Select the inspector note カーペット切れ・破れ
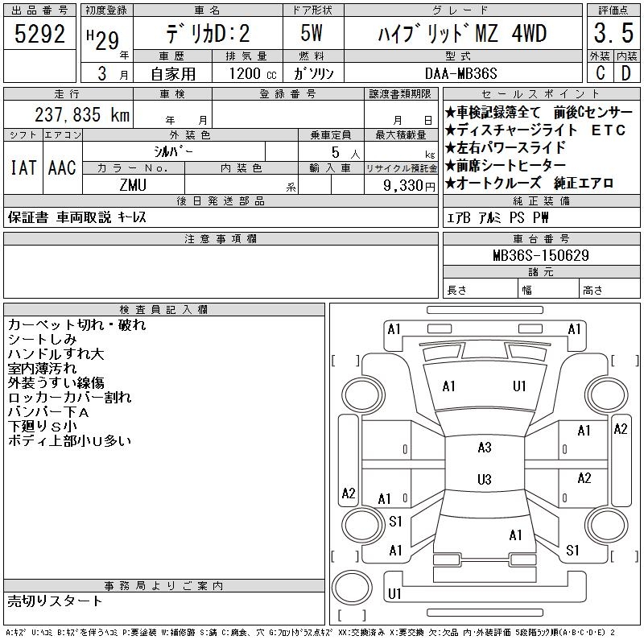 click(77, 325)
